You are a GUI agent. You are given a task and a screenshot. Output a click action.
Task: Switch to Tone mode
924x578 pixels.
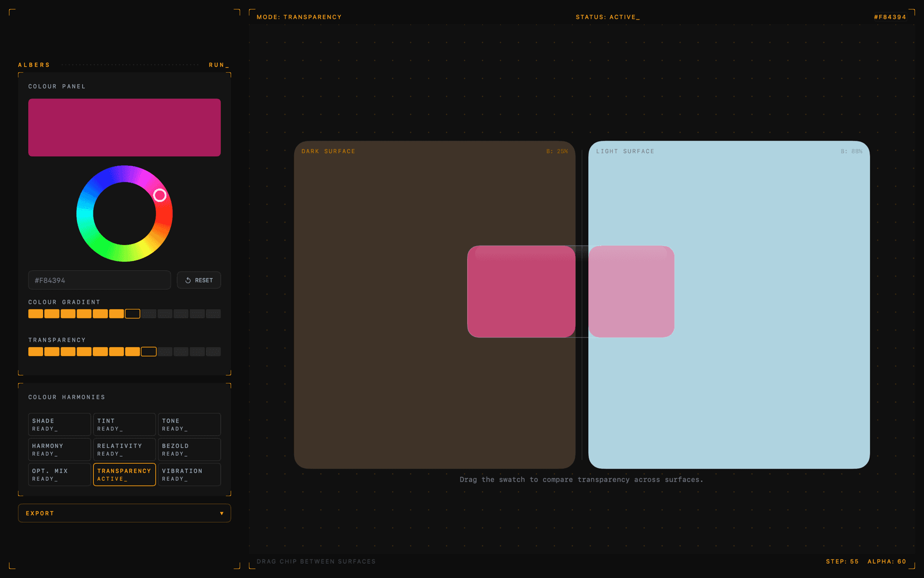coord(189,424)
